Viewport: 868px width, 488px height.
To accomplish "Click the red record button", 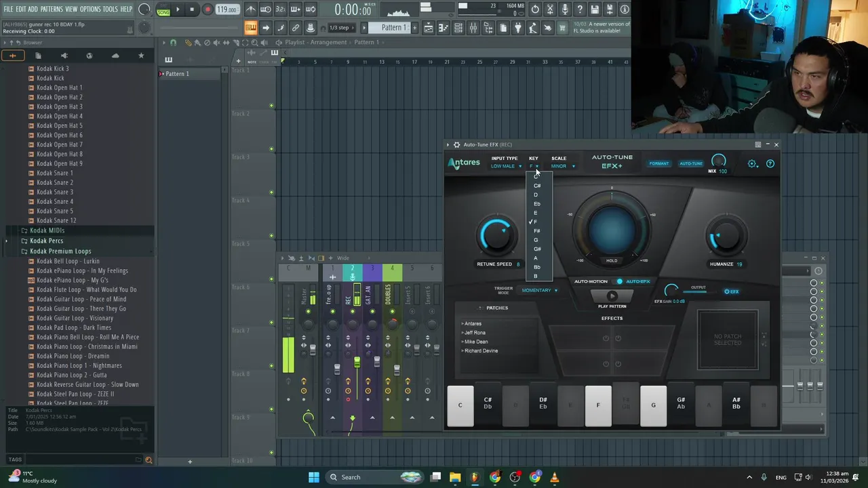I will (x=208, y=9).
